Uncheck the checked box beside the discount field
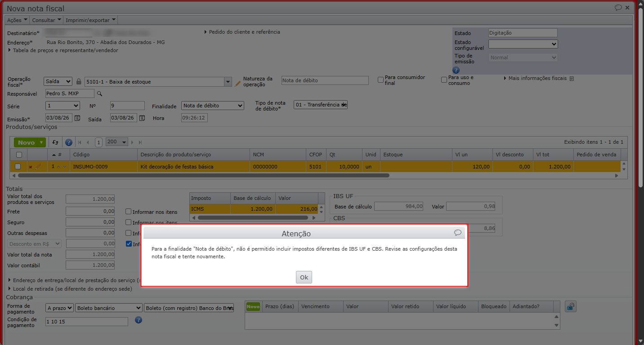The height and width of the screenshot is (345, 644). [129, 244]
